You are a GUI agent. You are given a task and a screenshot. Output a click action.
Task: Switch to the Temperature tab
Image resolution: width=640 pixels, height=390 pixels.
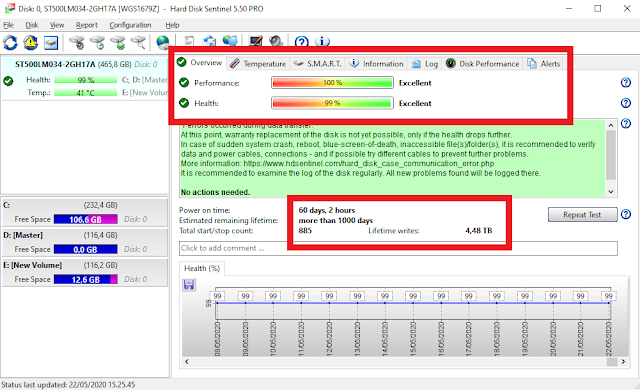tap(258, 64)
